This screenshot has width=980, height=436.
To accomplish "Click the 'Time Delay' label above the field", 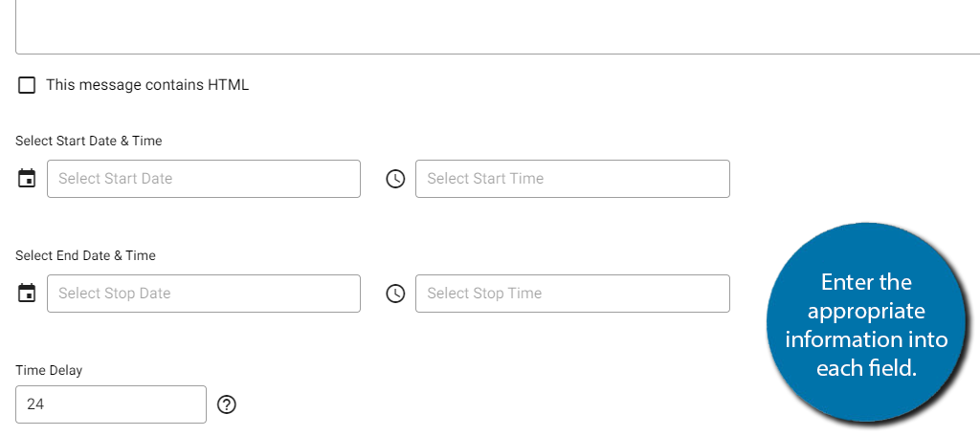I will (49, 370).
